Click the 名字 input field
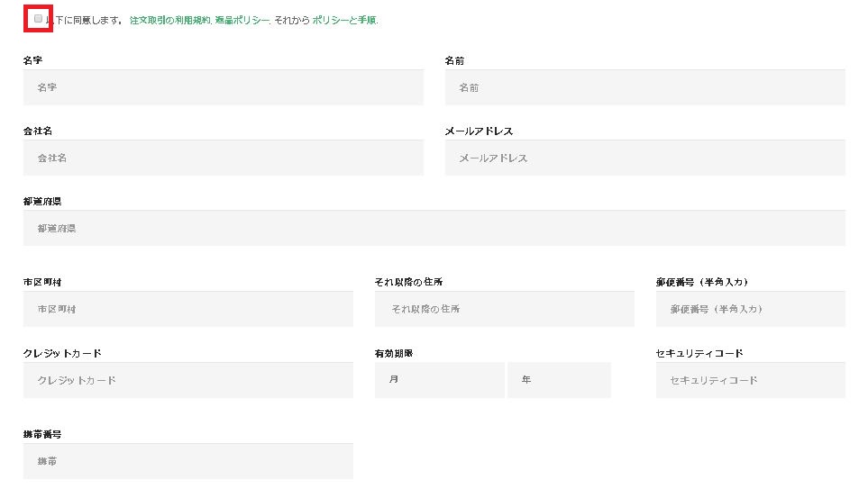 point(223,88)
